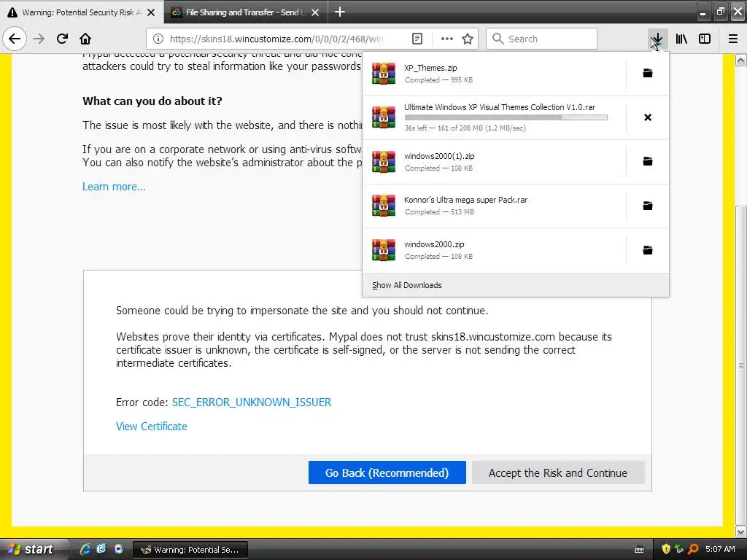Screen dimensions: 747x560
Task: Click Accept the Risk and Continue
Action: tap(558, 472)
